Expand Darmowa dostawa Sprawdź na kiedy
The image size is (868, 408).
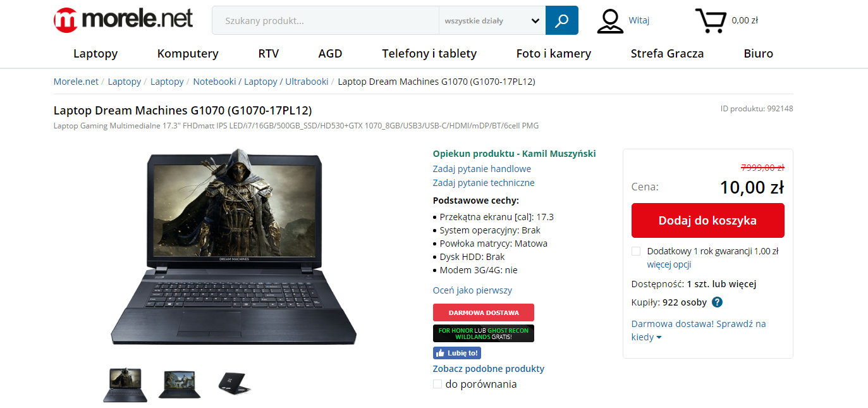[x=699, y=330]
